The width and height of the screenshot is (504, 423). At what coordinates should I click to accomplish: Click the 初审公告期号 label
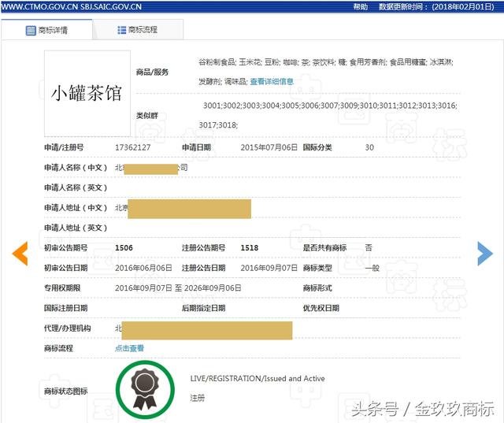[66, 248]
